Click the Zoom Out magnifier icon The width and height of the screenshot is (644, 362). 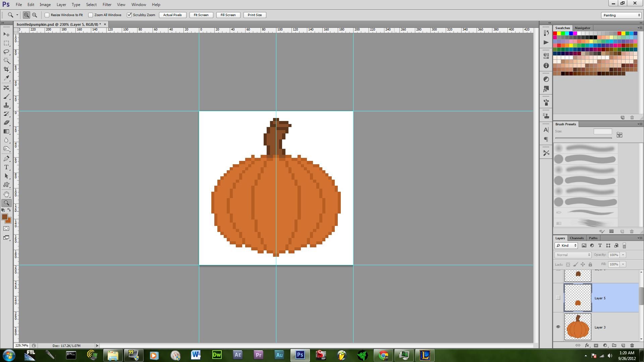click(35, 15)
